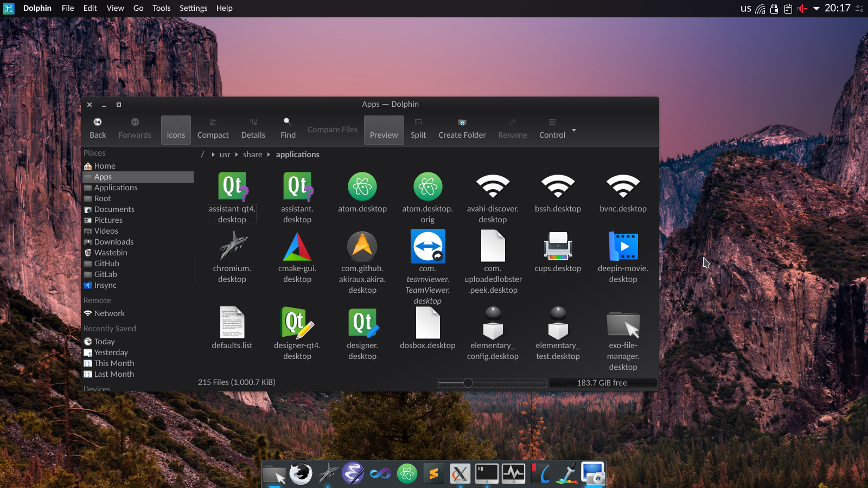Launch Sublime Text from the dock
Image resolution: width=868 pixels, height=488 pixels.
click(433, 474)
